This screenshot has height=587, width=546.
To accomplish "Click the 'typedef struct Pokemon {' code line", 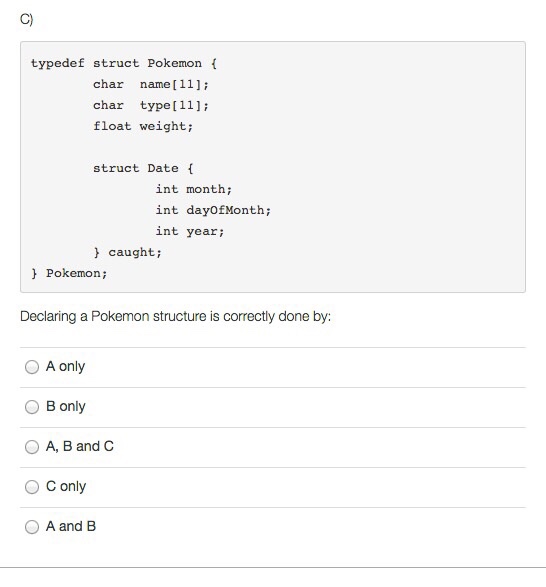I will (x=124, y=63).
